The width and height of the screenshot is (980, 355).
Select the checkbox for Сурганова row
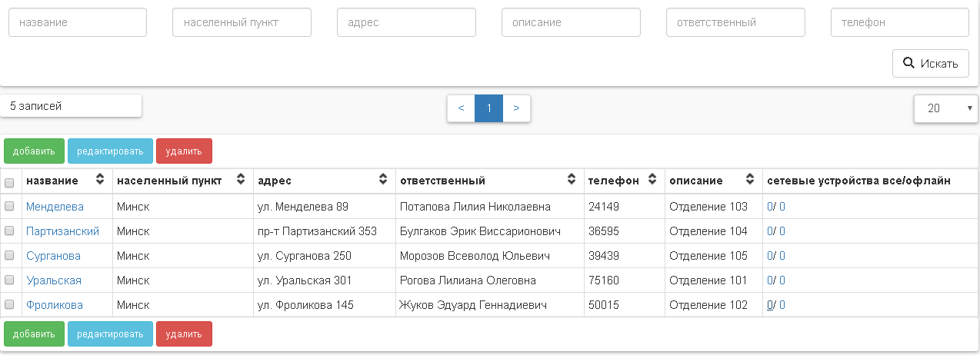10,255
